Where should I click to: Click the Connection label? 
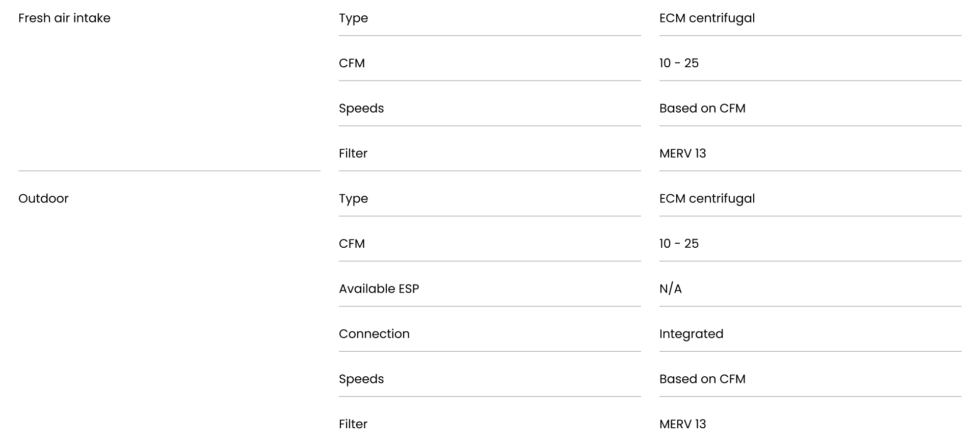pyautogui.click(x=374, y=334)
